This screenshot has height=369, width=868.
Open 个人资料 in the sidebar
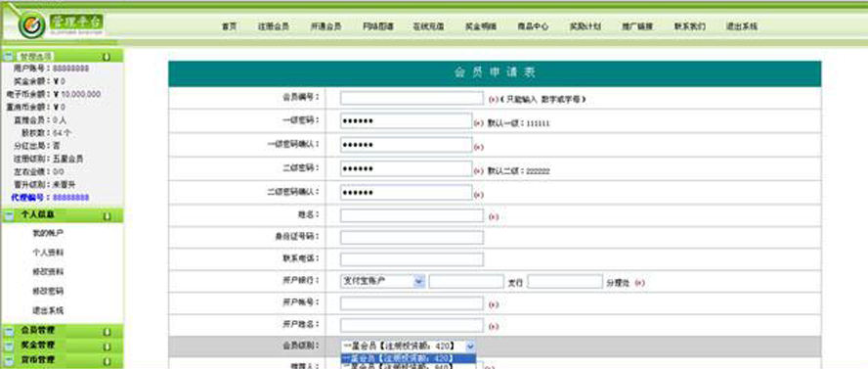(x=48, y=253)
